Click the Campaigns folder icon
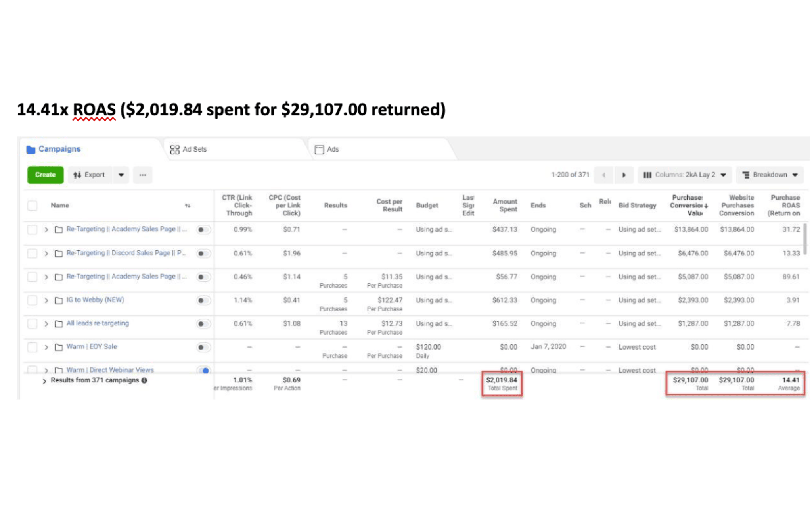The width and height of the screenshot is (812, 511). pos(31,150)
